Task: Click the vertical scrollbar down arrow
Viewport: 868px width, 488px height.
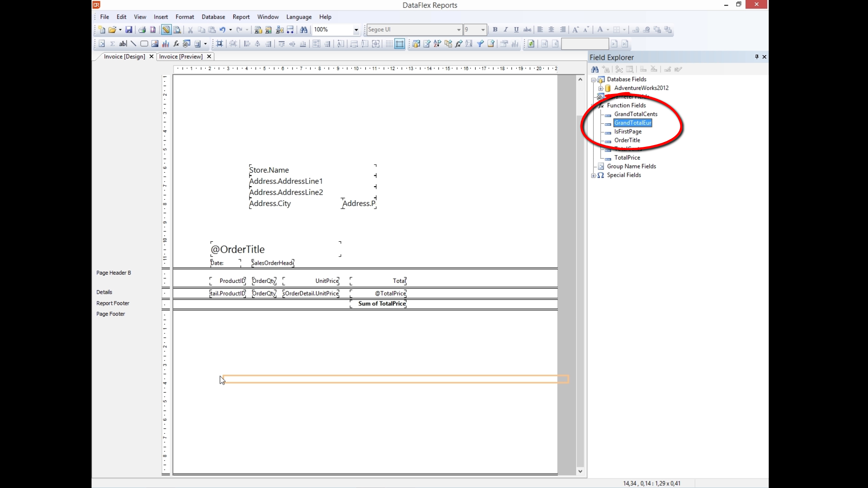Action: [580, 471]
